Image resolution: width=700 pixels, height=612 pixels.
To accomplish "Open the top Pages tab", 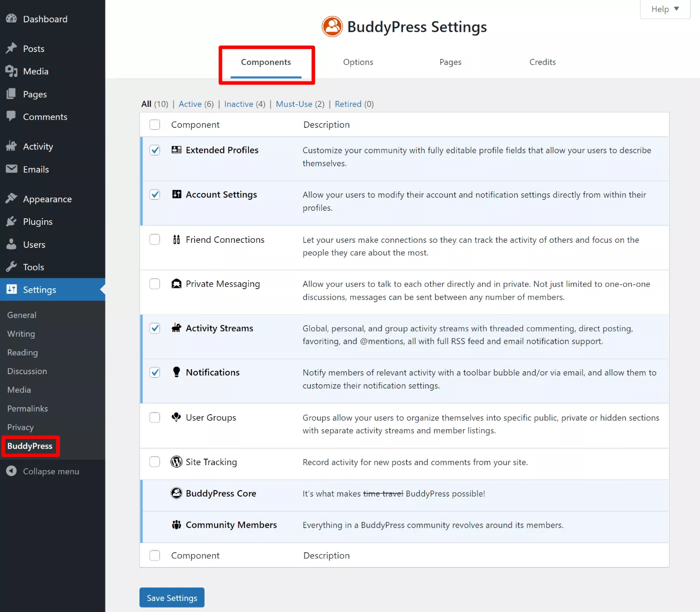I will pos(450,62).
